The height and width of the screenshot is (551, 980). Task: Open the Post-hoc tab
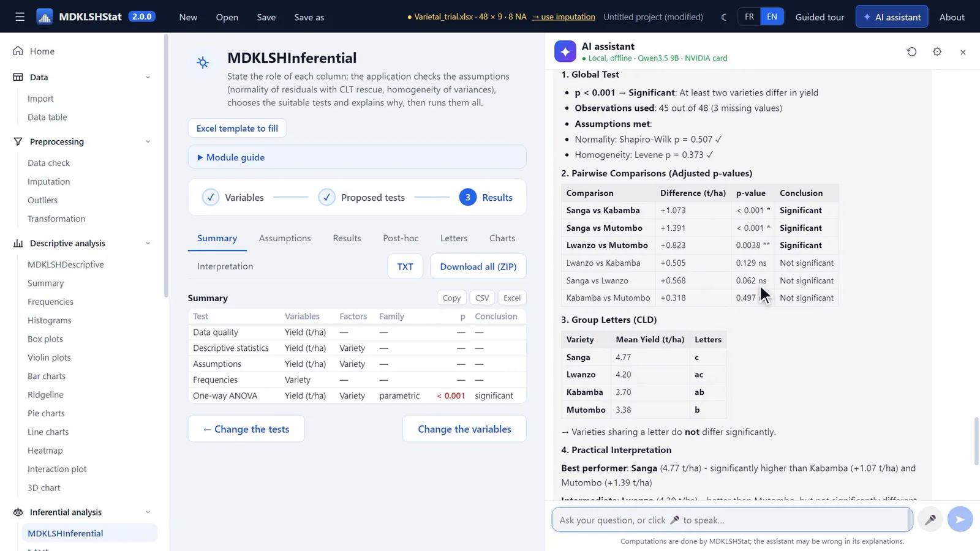(401, 238)
